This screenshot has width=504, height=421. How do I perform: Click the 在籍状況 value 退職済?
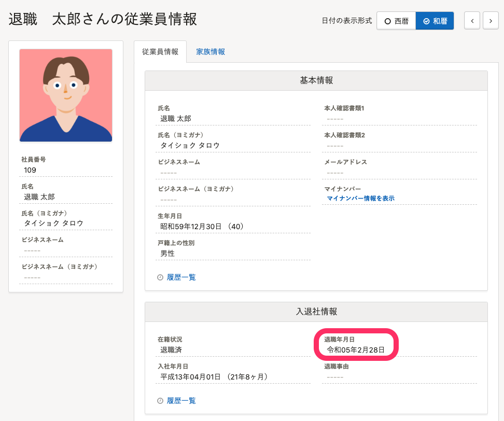click(171, 350)
